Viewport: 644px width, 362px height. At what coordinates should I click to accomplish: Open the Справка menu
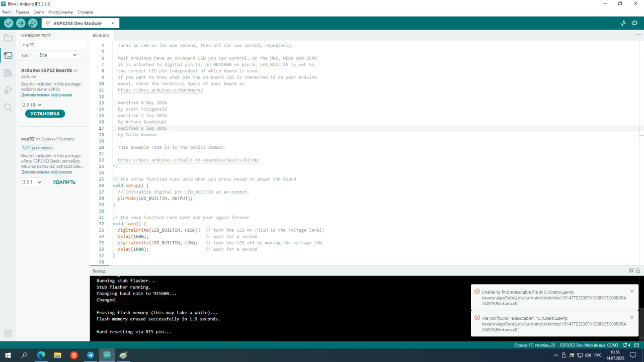pyautogui.click(x=85, y=12)
